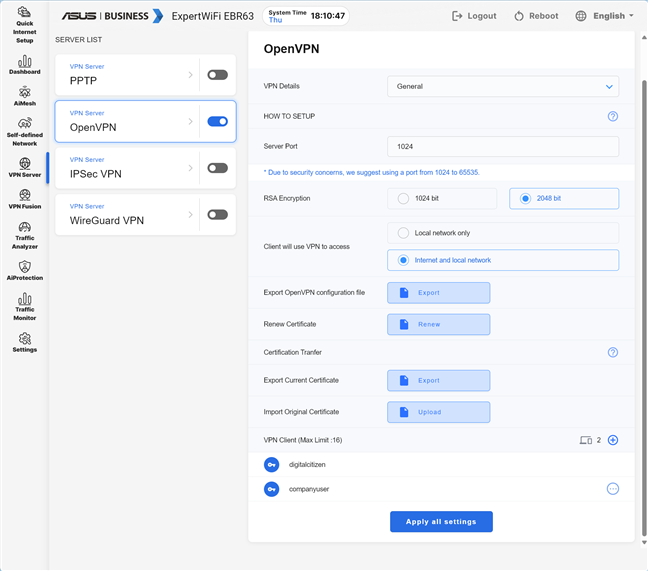Go to Dashboard in sidebar
Image resolution: width=648 pixels, height=571 pixels.
click(x=24, y=65)
